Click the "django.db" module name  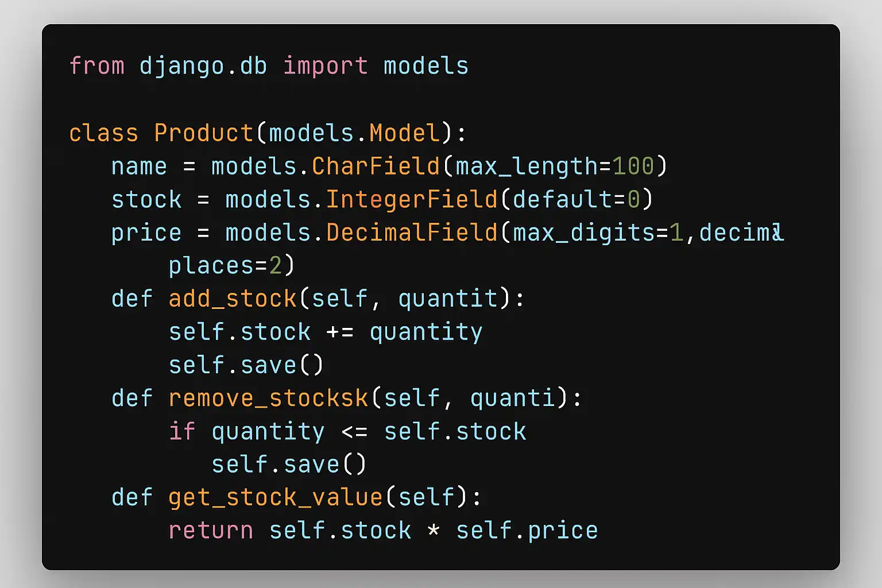(x=203, y=66)
